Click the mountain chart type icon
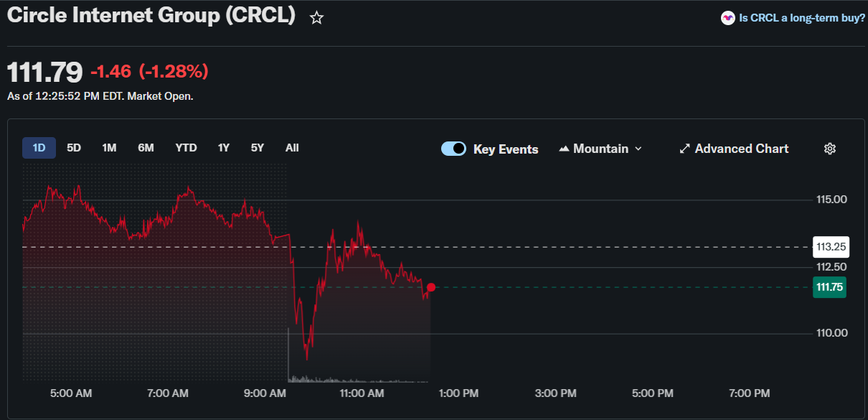 (564, 149)
